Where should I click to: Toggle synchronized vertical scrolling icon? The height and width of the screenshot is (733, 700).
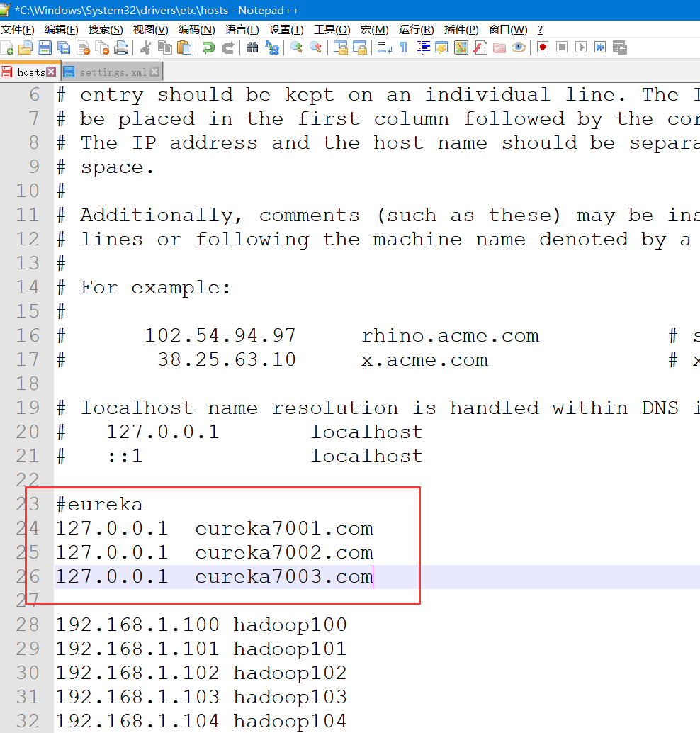[341, 47]
